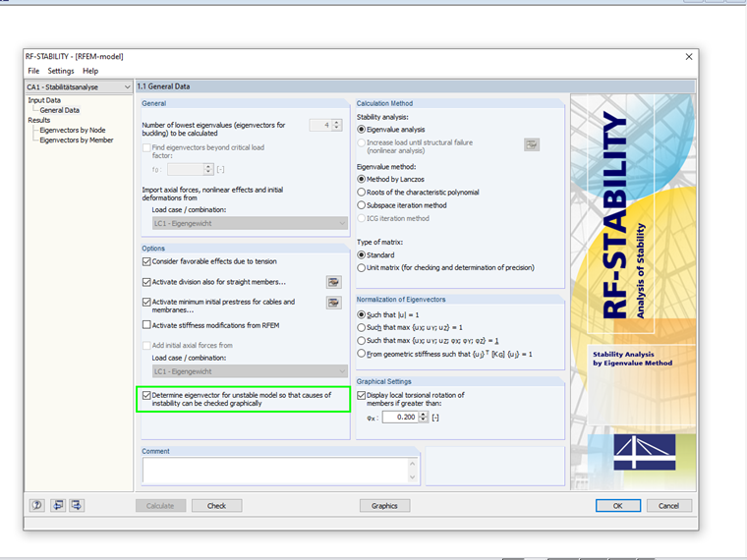This screenshot has width=747, height=560.
Task: Open the help icon button at bottom left
Action: pos(37,505)
